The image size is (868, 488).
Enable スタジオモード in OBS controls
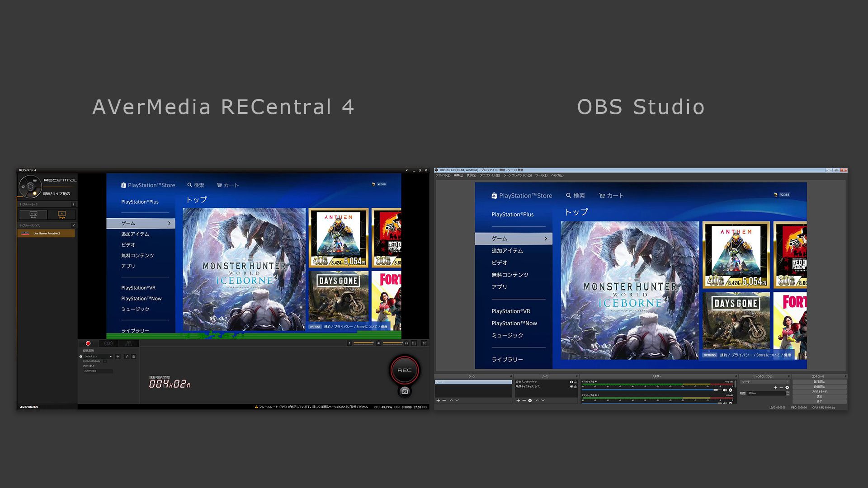coord(819,392)
